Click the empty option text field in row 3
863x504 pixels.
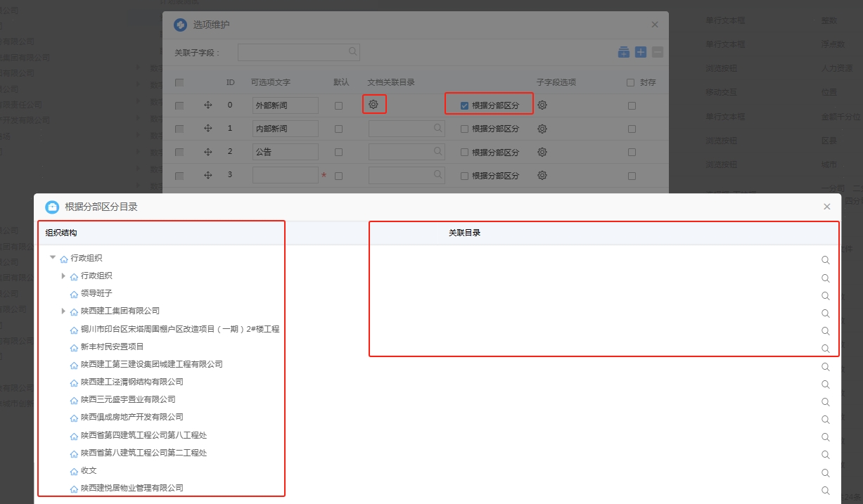coord(285,175)
